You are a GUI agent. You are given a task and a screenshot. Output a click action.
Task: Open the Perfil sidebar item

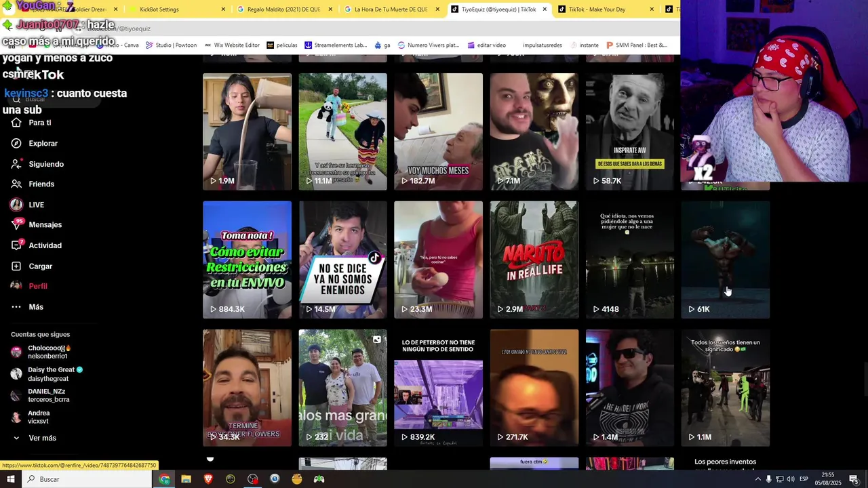coord(29,286)
